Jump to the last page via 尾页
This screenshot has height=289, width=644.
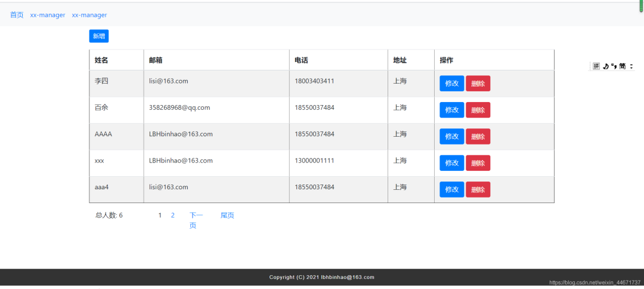[x=227, y=216]
